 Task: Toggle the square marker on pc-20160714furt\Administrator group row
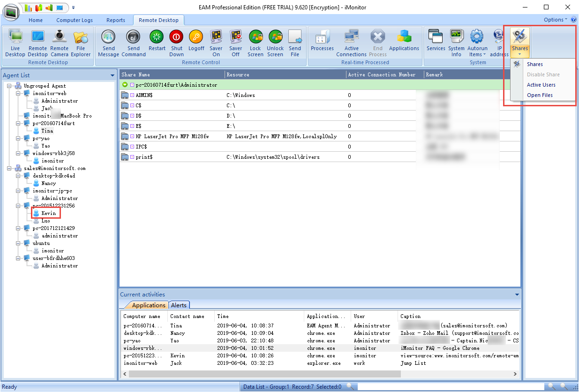point(132,85)
